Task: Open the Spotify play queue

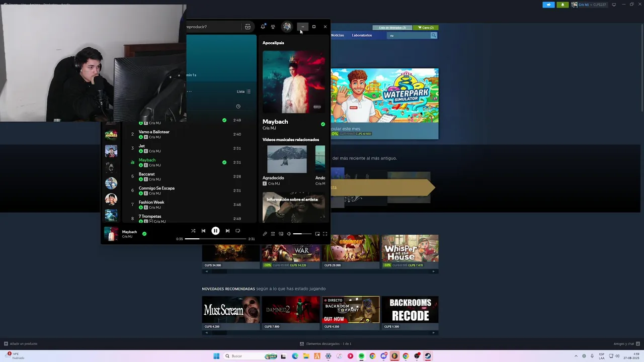Action: tap(273, 234)
